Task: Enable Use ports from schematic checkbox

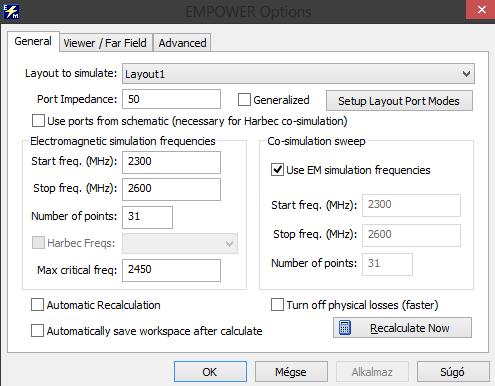Action: 38,121
